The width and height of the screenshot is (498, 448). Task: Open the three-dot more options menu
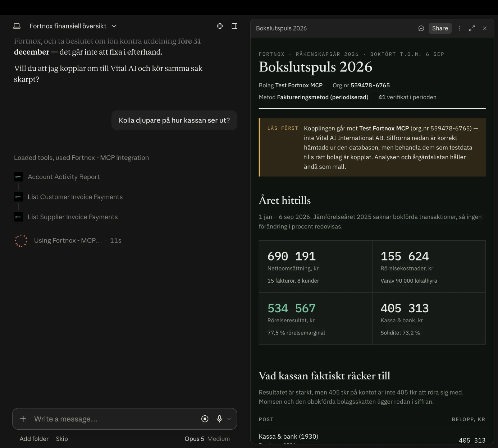(459, 28)
